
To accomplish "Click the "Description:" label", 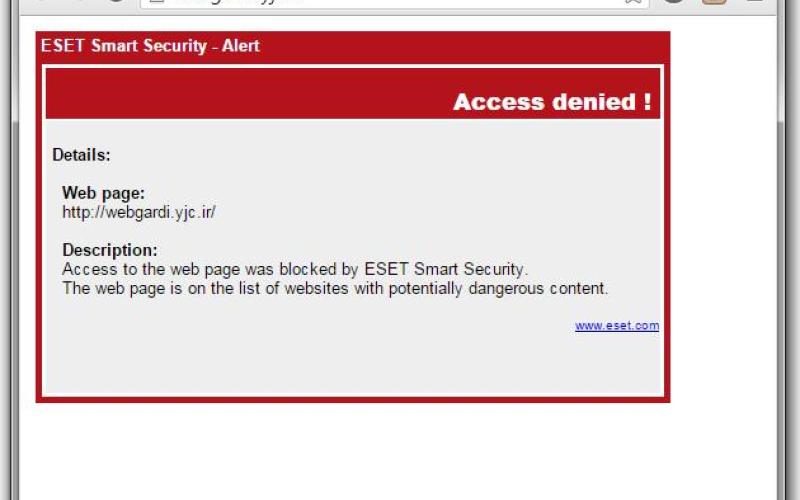I will [x=109, y=250].
